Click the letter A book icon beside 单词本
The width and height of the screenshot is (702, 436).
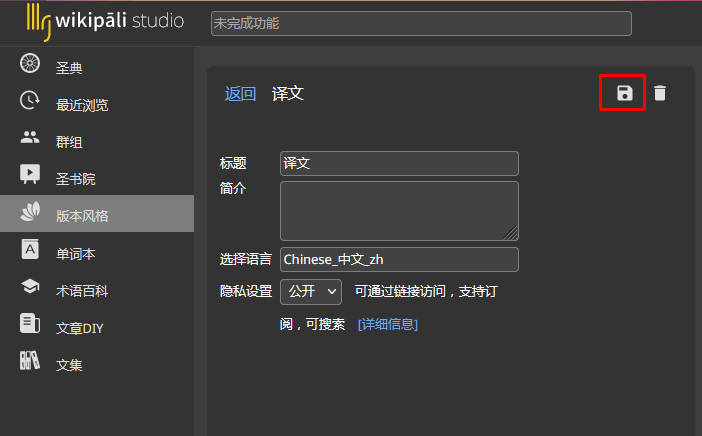pos(30,249)
